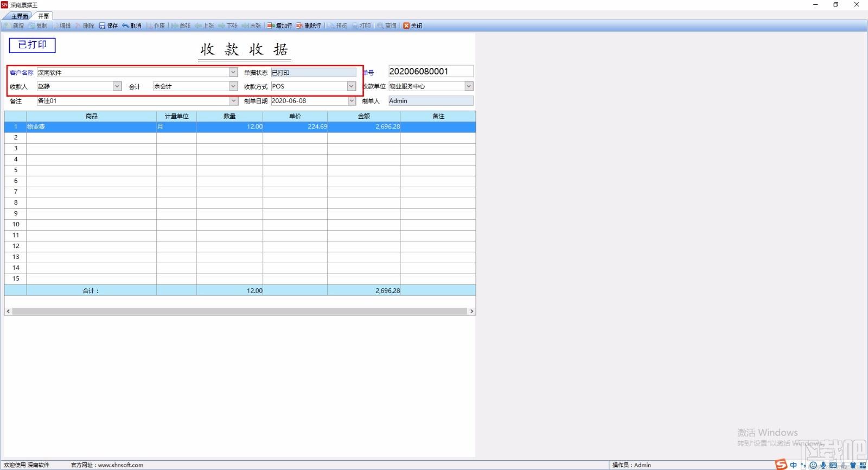Switch to the 开票 tab

[x=43, y=16]
